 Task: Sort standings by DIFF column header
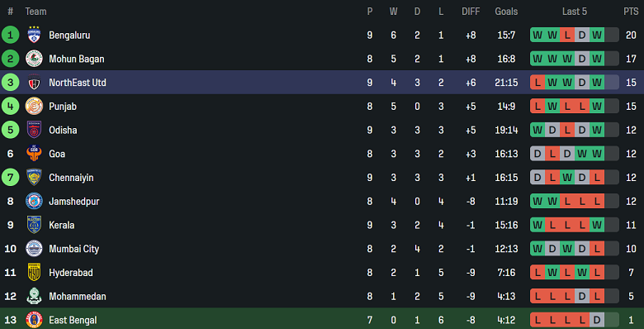tap(471, 12)
